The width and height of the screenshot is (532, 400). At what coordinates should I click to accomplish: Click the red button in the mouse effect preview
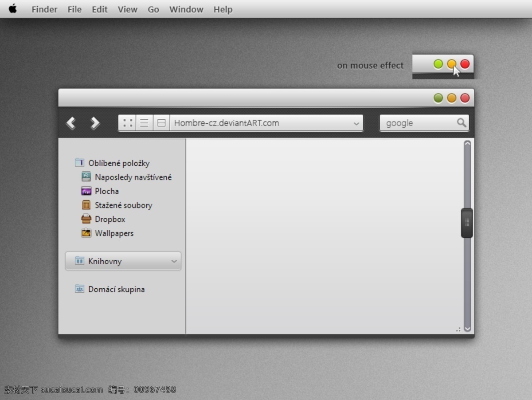[465, 64]
